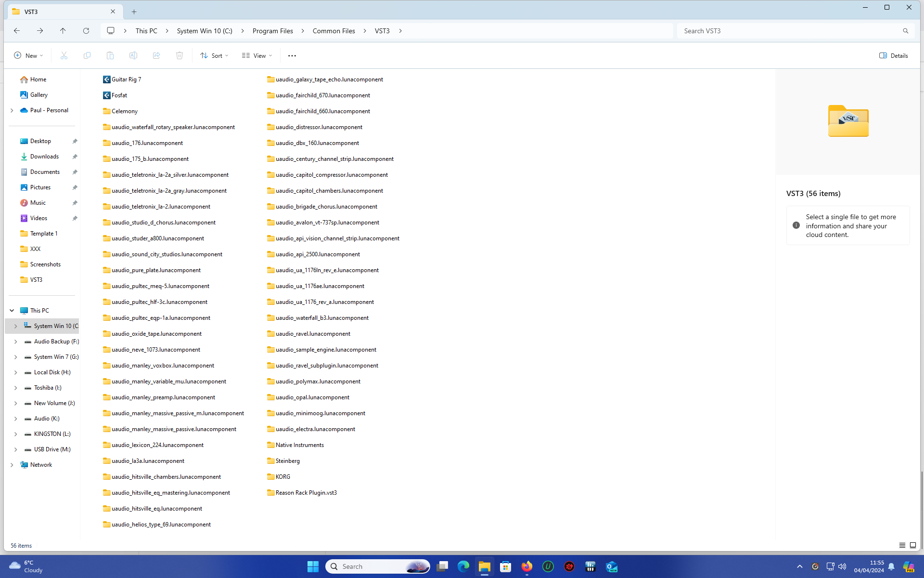Expand the Network tree node
The height and width of the screenshot is (578, 924).
point(12,465)
